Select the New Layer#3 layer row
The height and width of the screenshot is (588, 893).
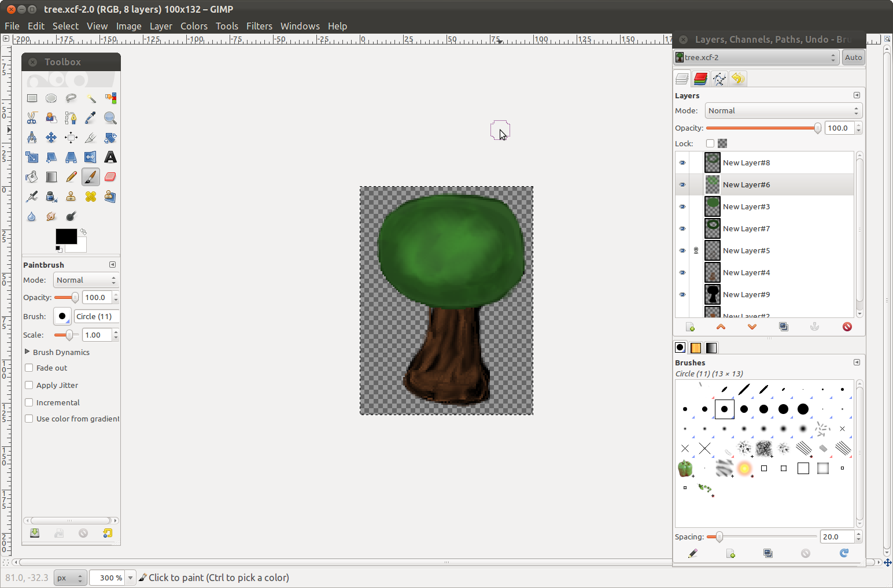pyautogui.click(x=765, y=206)
